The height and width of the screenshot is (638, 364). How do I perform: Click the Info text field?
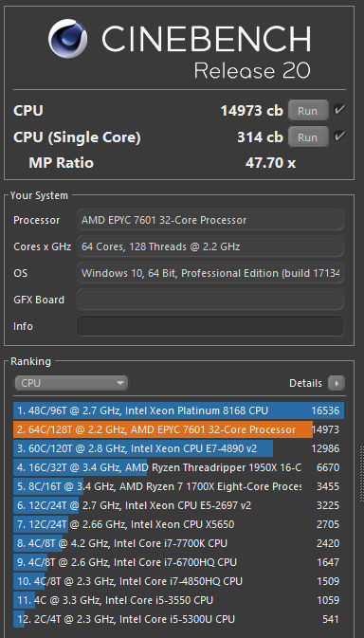point(210,326)
